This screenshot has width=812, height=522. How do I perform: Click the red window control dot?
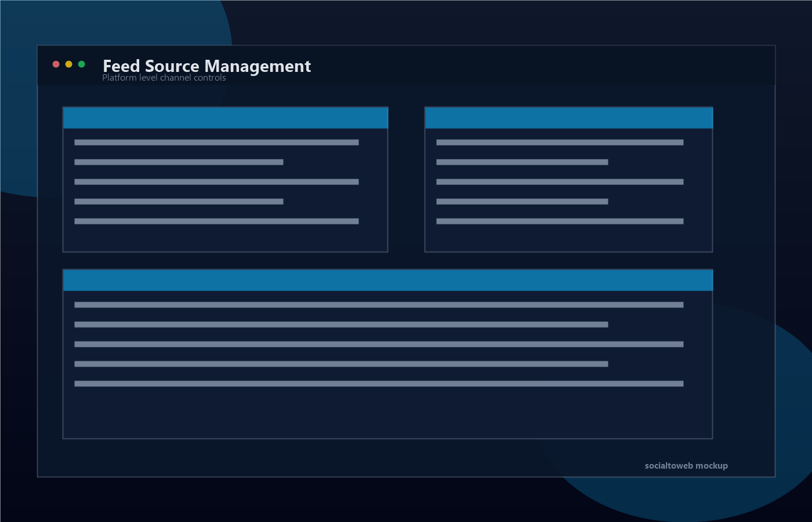click(x=55, y=64)
